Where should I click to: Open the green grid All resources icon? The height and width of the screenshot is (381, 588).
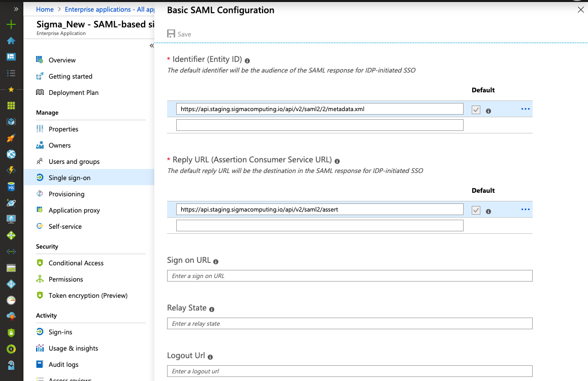click(x=11, y=106)
